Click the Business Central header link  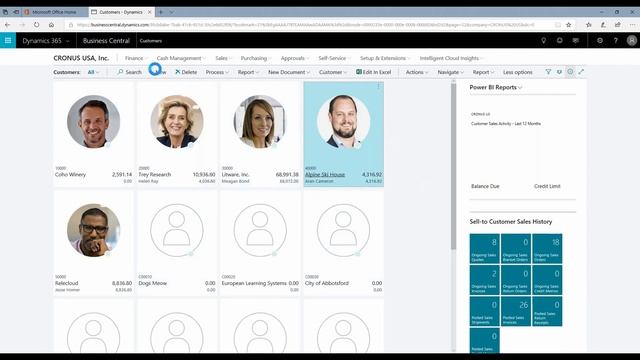106,41
